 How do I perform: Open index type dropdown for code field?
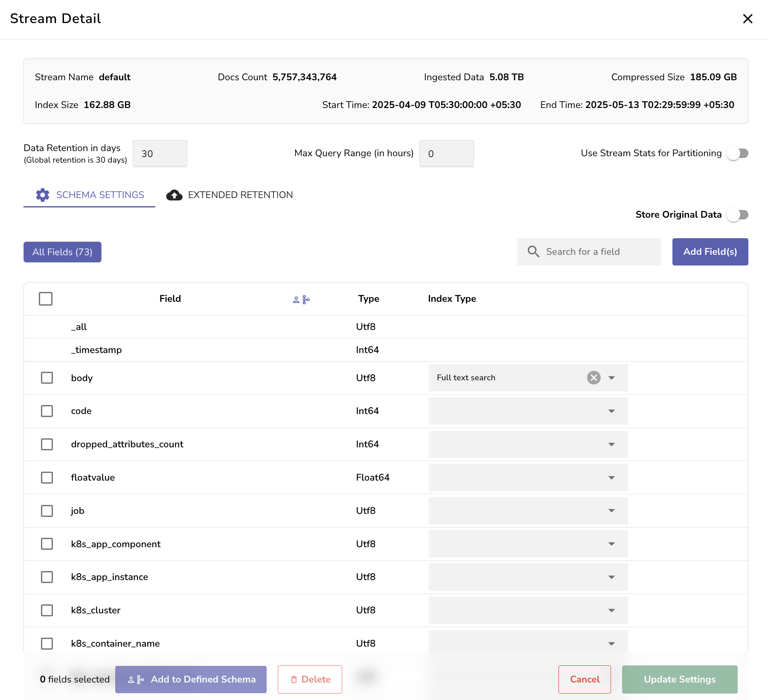click(611, 411)
